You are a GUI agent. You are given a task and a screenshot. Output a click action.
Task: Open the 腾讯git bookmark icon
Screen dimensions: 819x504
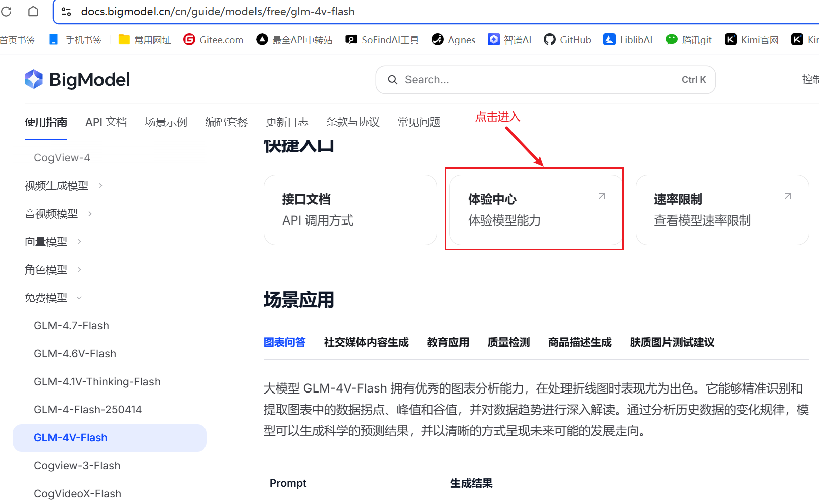pyautogui.click(x=671, y=39)
